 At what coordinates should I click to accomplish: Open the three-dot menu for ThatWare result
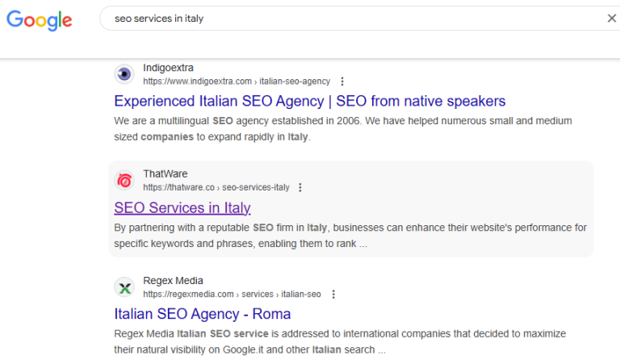pyautogui.click(x=300, y=187)
